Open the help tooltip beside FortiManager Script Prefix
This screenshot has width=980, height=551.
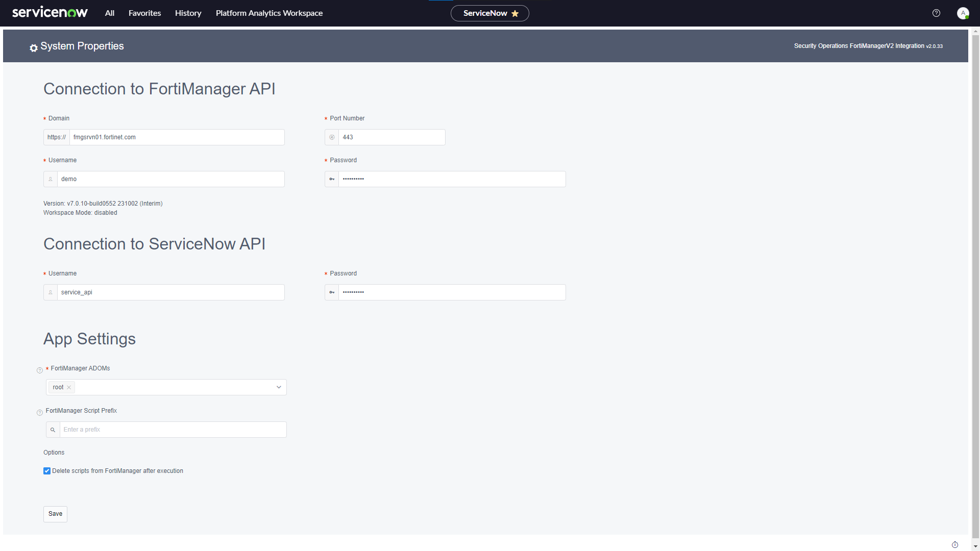[39, 413]
